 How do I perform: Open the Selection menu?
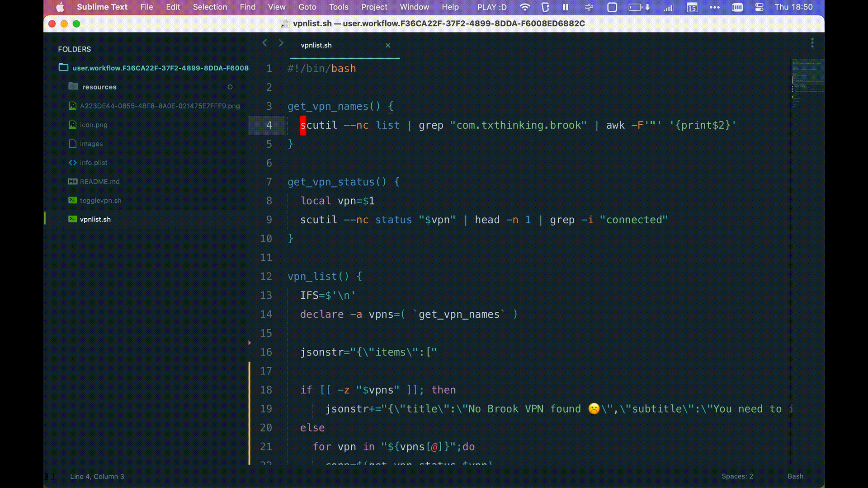pos(210,7)
